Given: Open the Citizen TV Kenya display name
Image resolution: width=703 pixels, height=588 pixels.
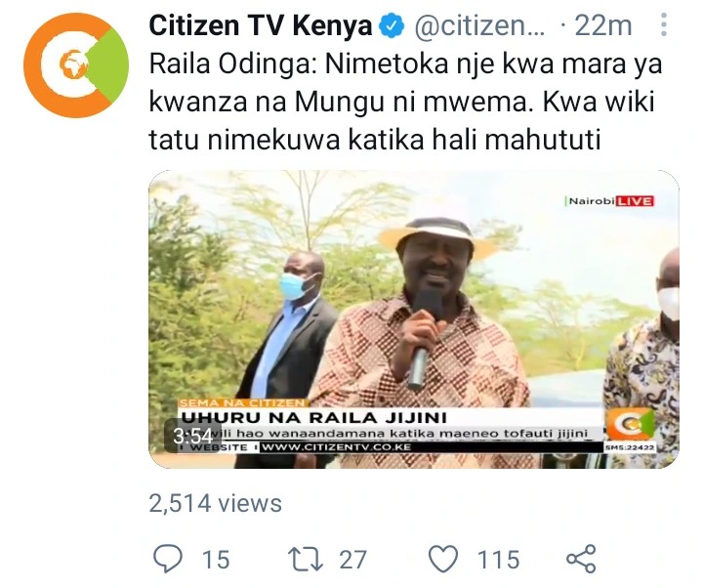Looking at the screenshot, I should click(261, 25).
